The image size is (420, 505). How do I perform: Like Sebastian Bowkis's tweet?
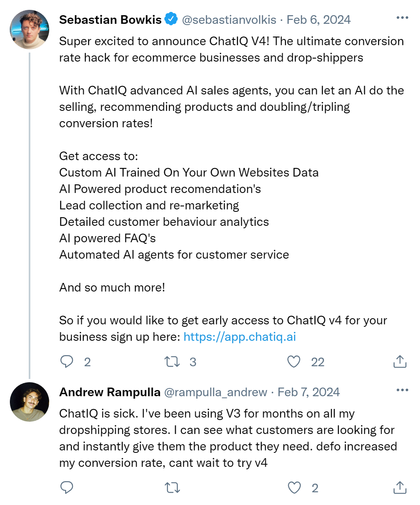point(294,362)
